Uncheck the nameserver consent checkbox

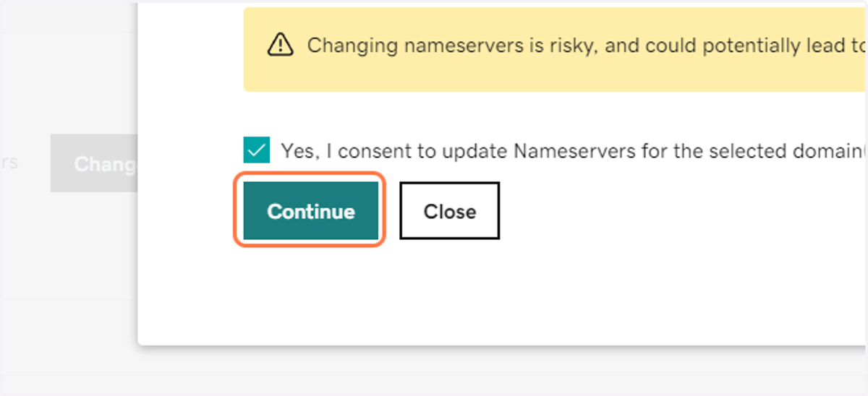(257, 151)
